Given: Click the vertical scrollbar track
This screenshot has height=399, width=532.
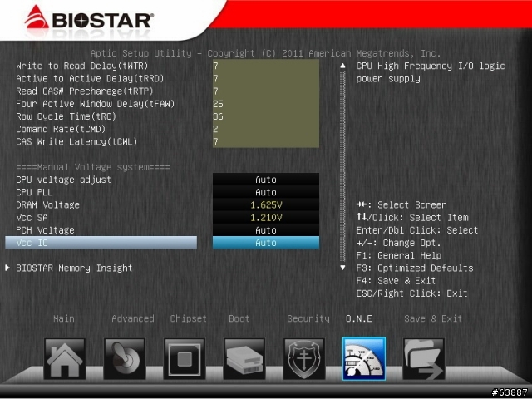Looking at the screenshot, I should click(342, 166).
